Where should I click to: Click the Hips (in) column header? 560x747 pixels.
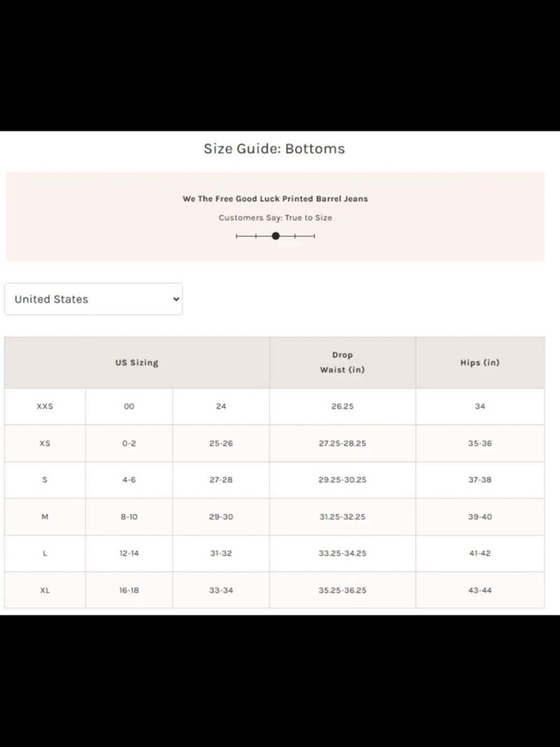(480, 363)
